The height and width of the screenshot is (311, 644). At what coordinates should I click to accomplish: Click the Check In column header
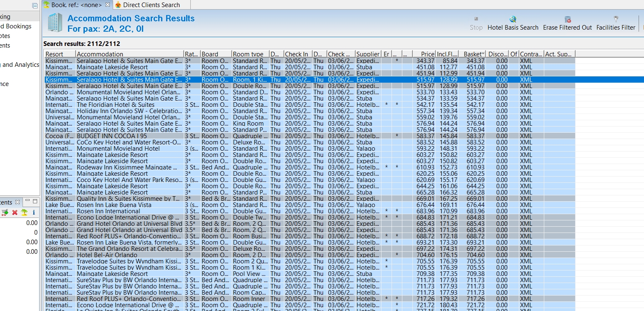(298, 54)
